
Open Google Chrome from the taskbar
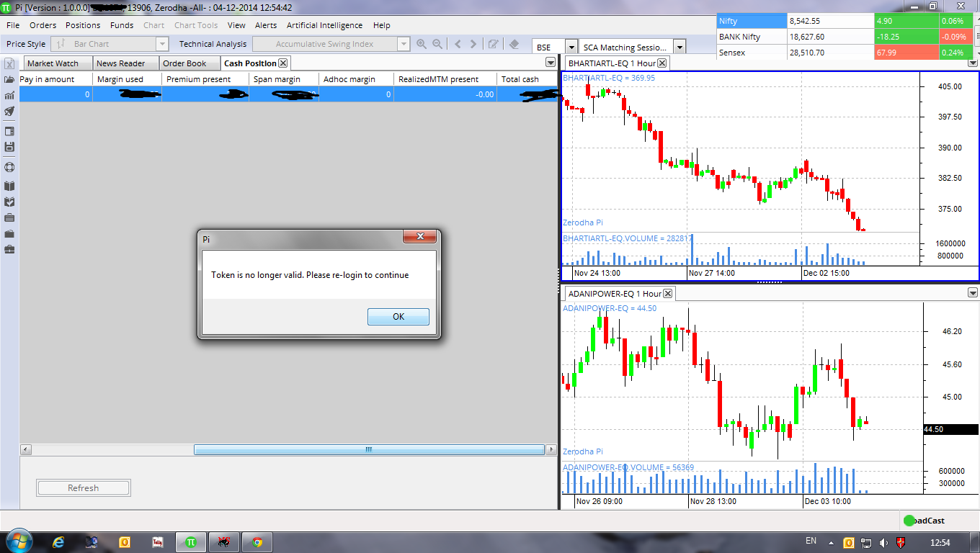click(257, 541)
